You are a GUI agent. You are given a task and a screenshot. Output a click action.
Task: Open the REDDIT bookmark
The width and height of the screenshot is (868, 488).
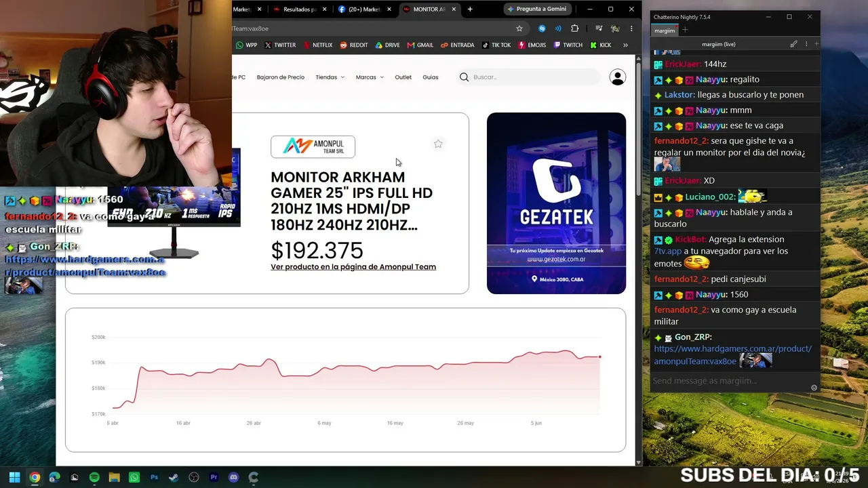(x=353, y=45)
